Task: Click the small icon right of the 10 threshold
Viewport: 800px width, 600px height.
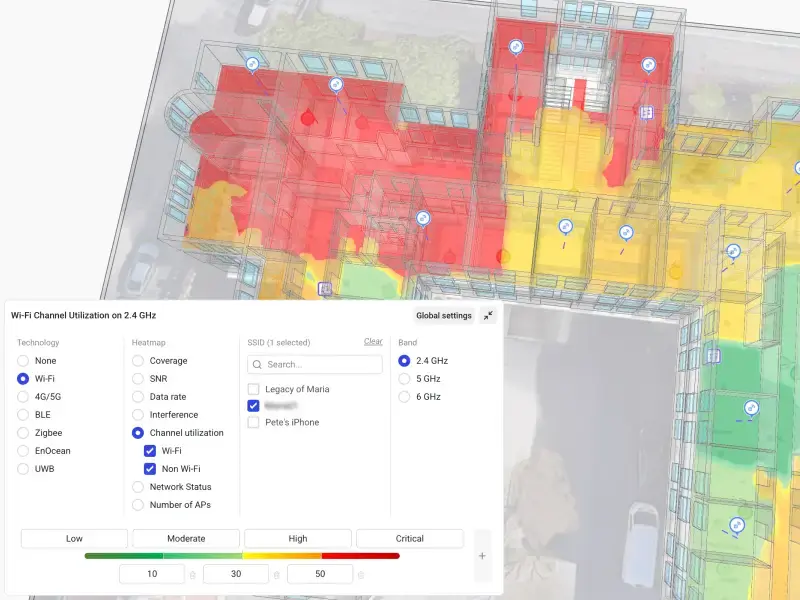Action: point(193,575)
